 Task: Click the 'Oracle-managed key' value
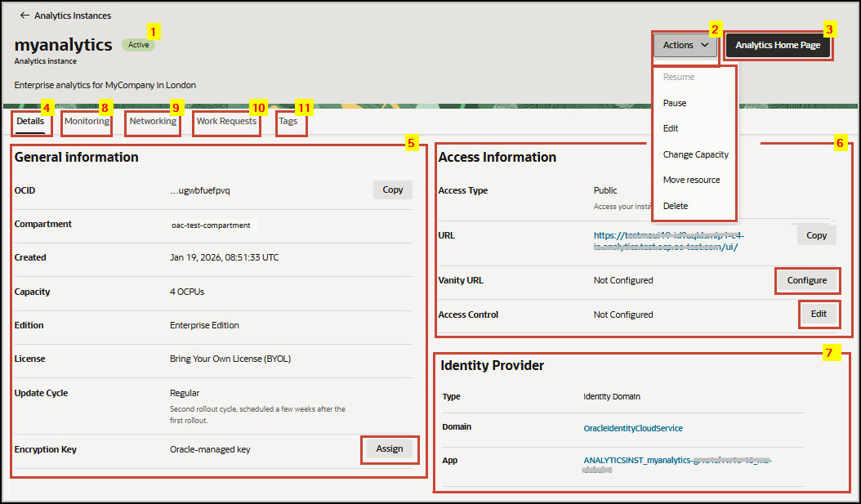pyautogui.click(x=210, y=449)
